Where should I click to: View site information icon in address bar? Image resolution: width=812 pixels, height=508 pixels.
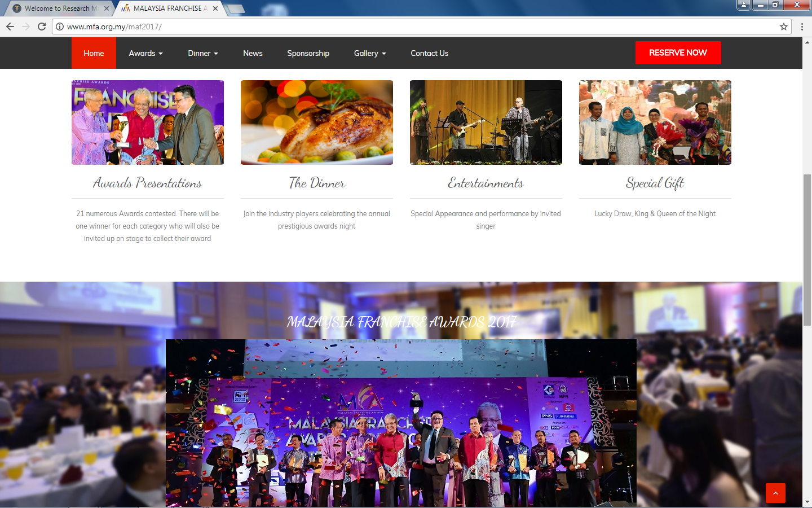click(x=60, y=27)
